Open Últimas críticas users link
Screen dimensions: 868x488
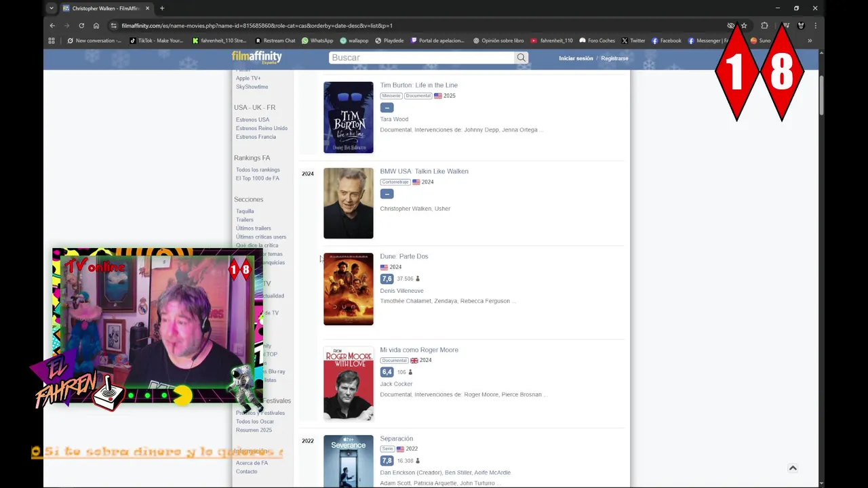(261, 237)
